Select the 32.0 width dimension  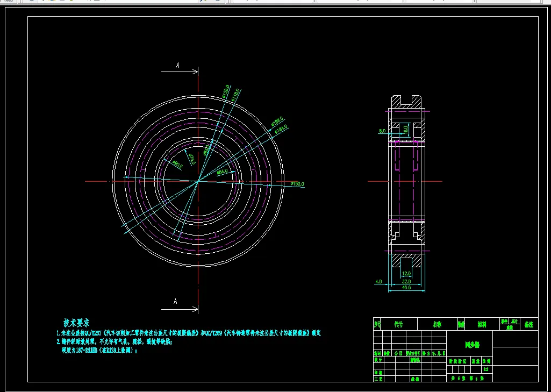[406, 281]
